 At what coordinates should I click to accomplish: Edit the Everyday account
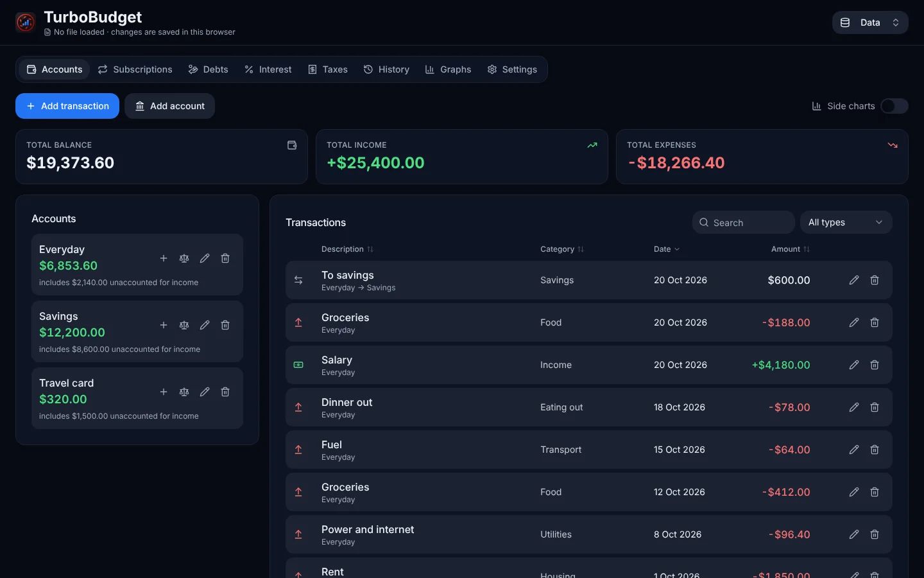click(205, 258)
